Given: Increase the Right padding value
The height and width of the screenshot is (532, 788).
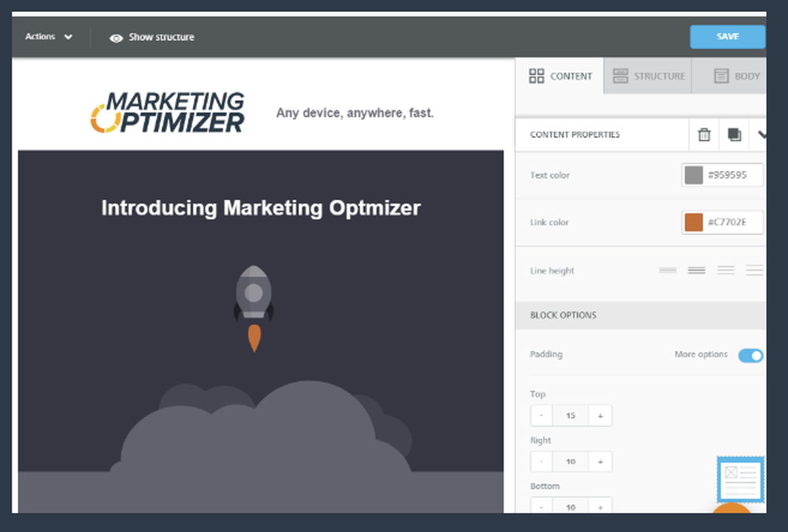Looking at the screenshot, I should pyautogui.click(x=600, y=462).
